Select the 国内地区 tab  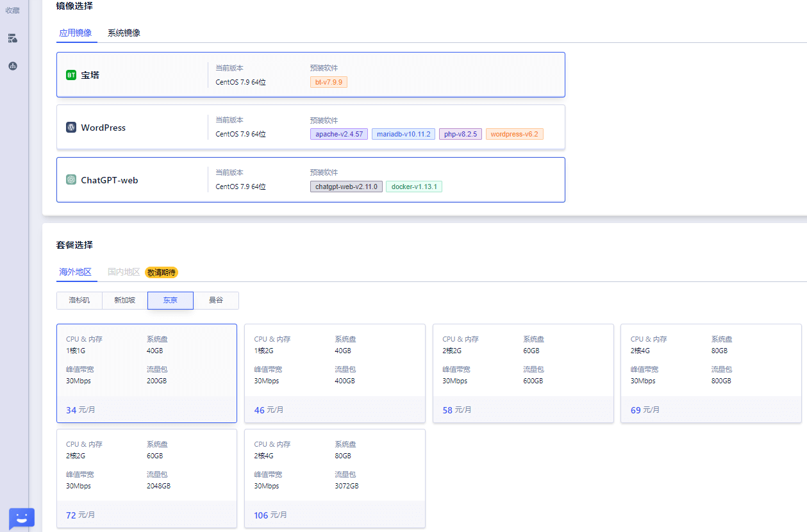[x=124, y=272]
